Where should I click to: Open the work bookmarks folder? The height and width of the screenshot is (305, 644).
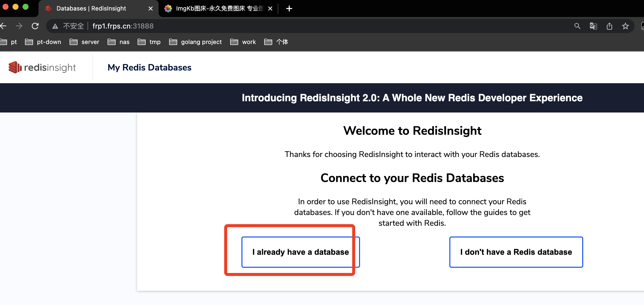[243, 42]
